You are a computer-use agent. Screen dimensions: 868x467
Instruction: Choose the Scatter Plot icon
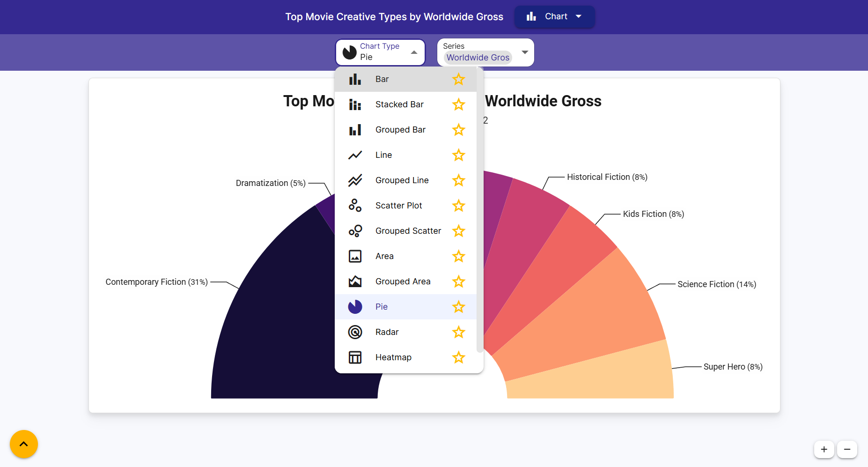coord(355,206)
